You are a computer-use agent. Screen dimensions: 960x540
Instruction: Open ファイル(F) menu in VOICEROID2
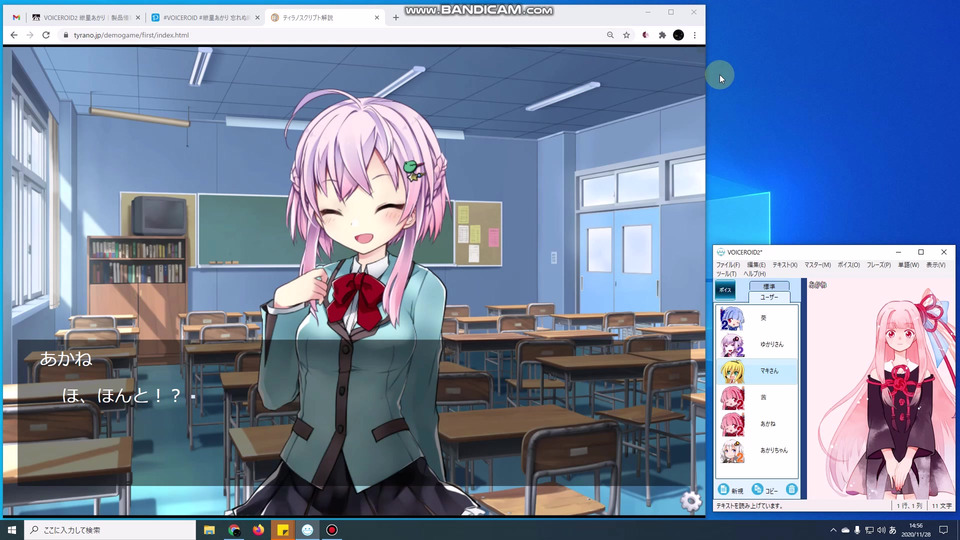coord(727,265)
